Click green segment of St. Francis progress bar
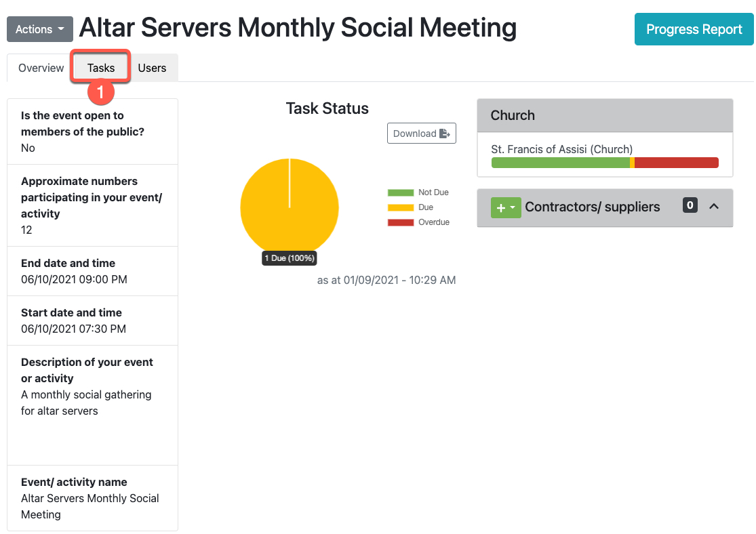This screenshot has width=756, height=534. pos(560,163)
